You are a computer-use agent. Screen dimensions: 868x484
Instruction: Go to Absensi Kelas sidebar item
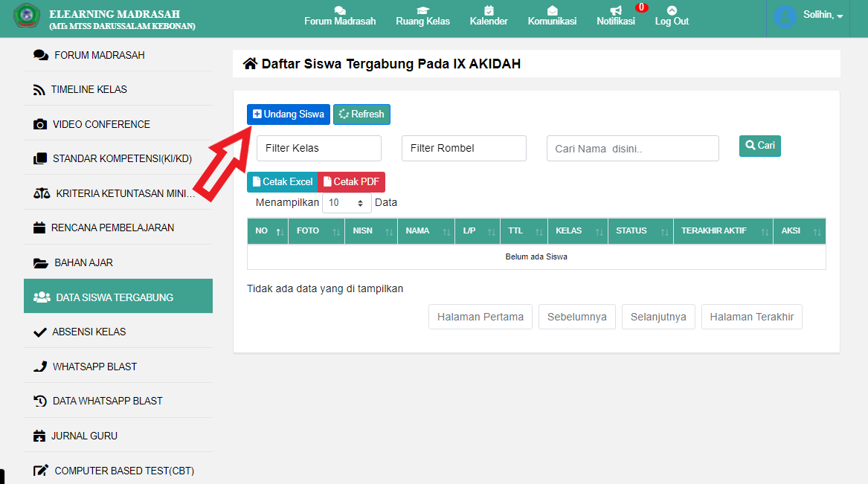[89, 332]
